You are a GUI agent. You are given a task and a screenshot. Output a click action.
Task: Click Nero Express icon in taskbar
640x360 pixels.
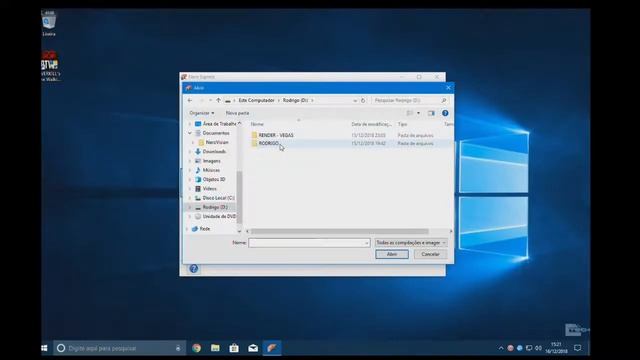(x=272, y=348)
